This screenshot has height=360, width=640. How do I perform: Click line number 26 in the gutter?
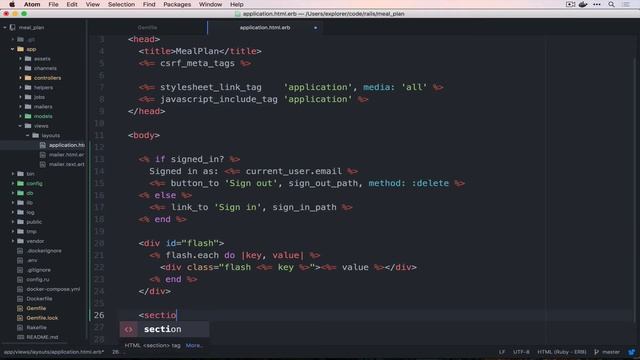(x=99, y=315)
